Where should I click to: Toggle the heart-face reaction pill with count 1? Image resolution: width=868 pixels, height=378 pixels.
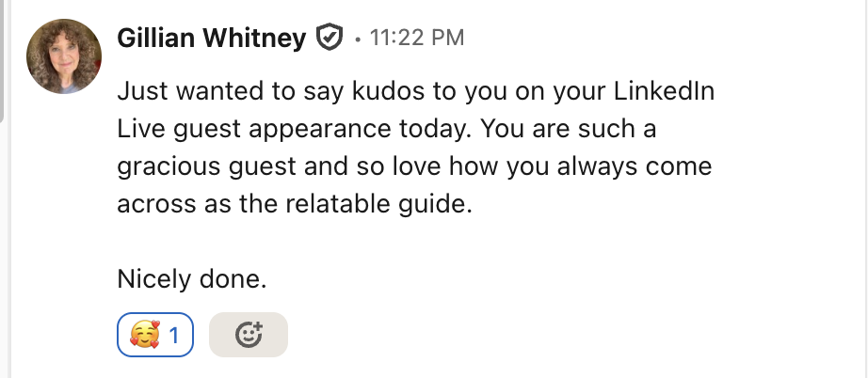coord(155,335)
